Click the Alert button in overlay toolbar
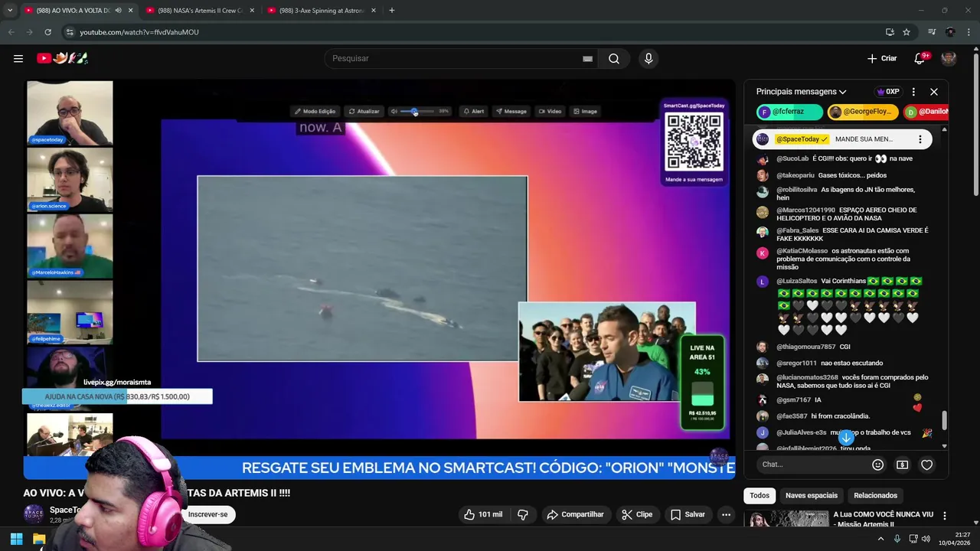This screenshot has height=551, width=980. (x=473, y=111)
